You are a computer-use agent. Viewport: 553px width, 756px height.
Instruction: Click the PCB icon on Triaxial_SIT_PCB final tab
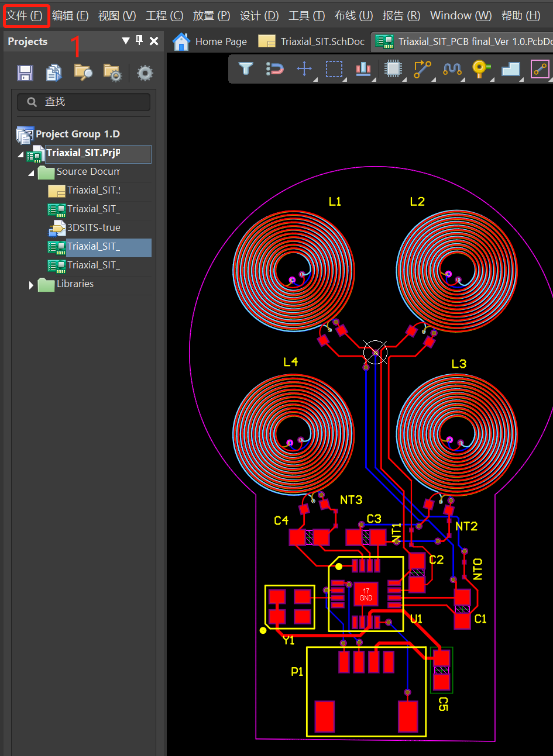(384, 42)
